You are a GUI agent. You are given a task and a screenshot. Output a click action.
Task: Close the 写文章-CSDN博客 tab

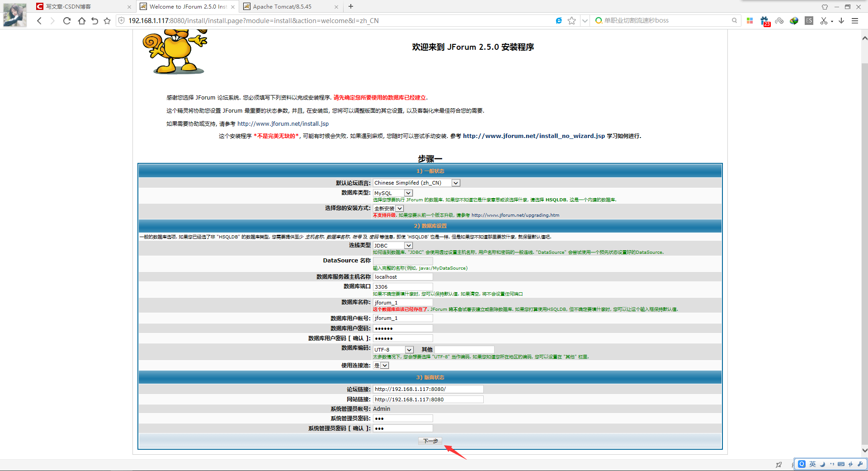pos(129,7)
